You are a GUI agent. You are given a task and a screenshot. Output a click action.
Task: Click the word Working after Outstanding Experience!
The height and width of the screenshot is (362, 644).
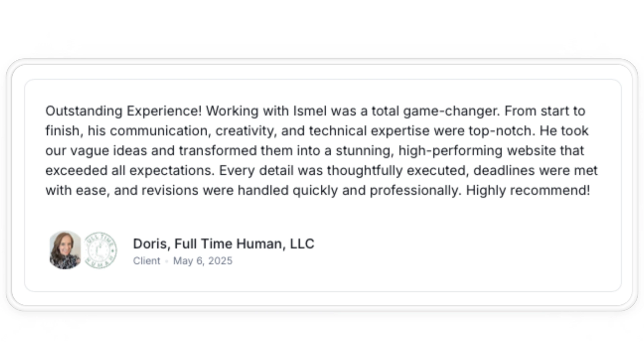232,111
